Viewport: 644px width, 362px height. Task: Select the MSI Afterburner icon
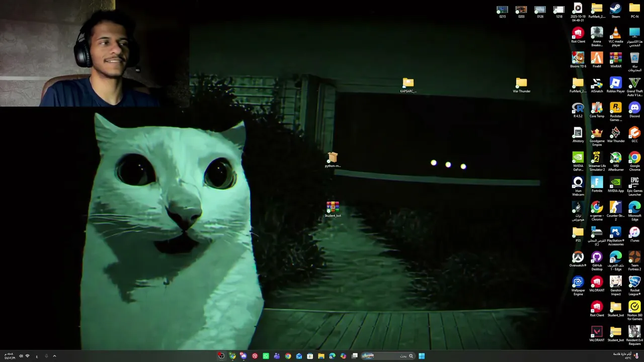pyautogui.click(x=615, y=162)
